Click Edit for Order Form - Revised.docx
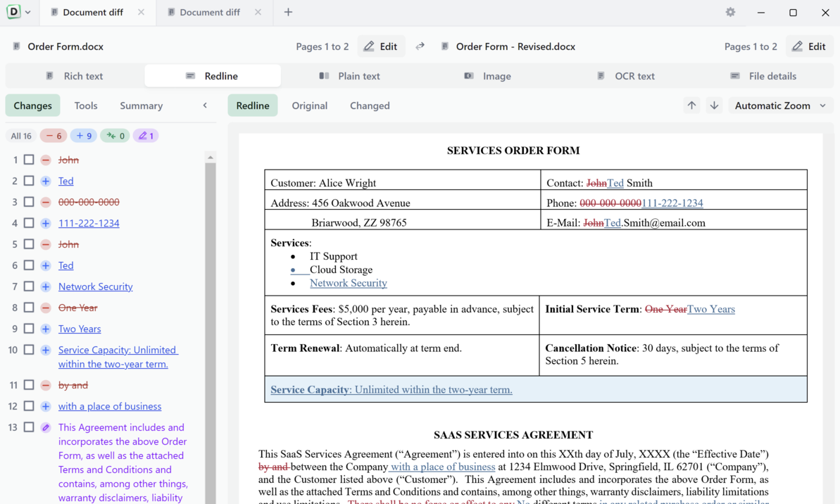Image resolution: width=840 pixels, height=504 pixels. [x=808, y=46]
